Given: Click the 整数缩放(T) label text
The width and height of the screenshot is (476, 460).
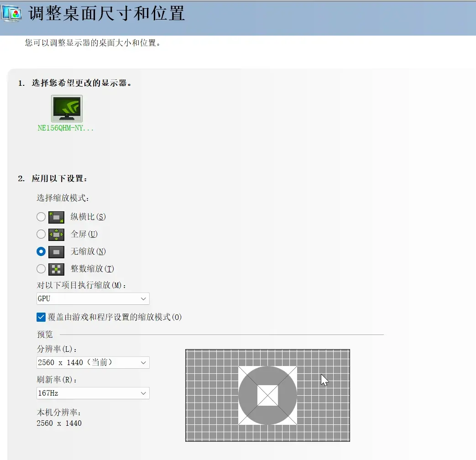Looking at the screenshot, I should pyautogui.click(x=92, y=269).
